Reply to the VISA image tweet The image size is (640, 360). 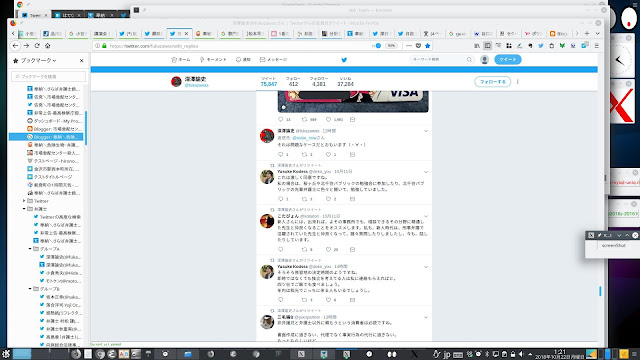(280, 120)
